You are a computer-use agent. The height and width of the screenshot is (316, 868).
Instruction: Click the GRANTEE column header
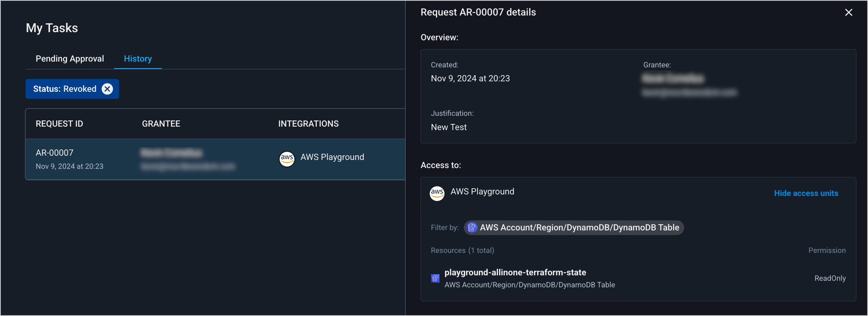(161, 124)
